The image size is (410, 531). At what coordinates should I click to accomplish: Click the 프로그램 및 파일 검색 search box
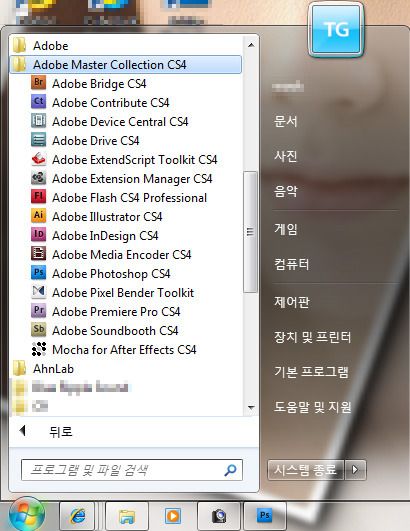coord(132,470)
